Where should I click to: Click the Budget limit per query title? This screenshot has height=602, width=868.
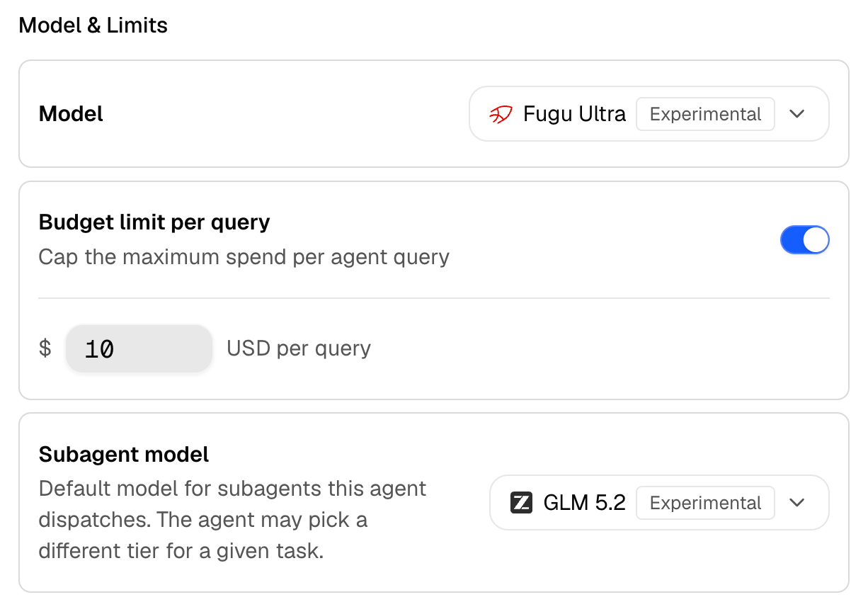(154, 222)
